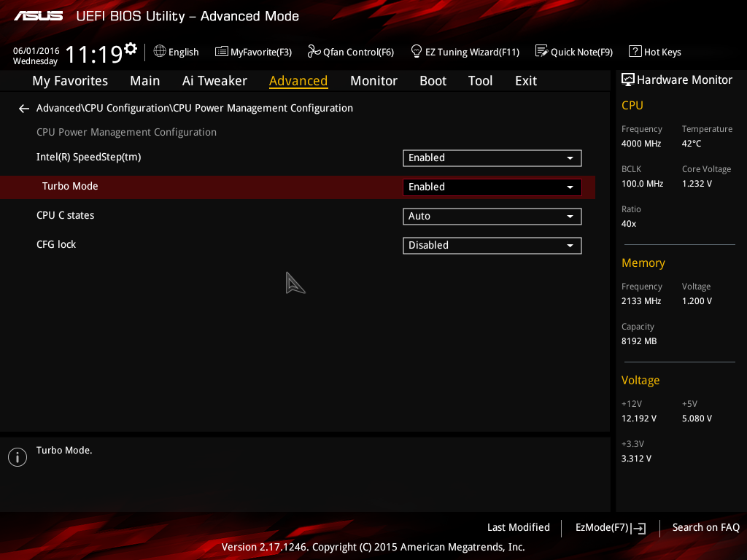Click the info circle icon
This screenshot has width=747, height=560.
pos(18,457)
